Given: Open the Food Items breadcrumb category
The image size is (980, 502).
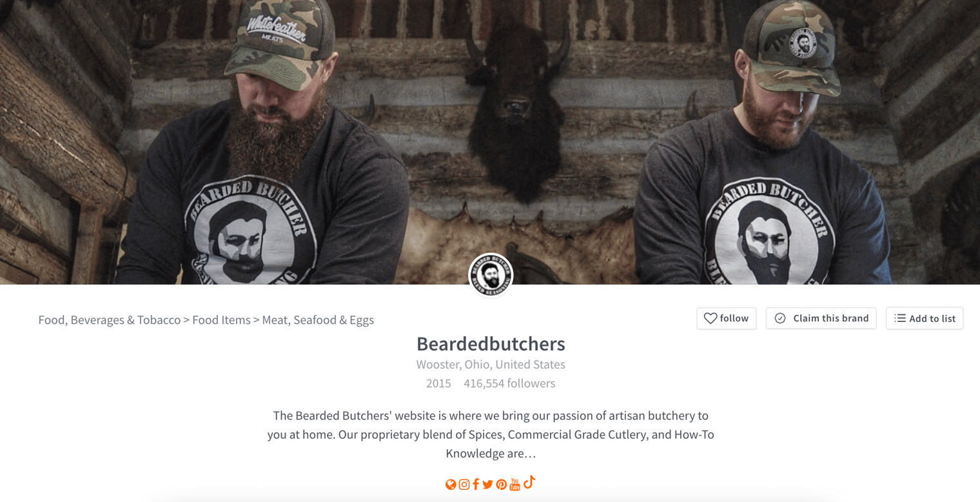Looking at the screenshot, I should 221,320.
